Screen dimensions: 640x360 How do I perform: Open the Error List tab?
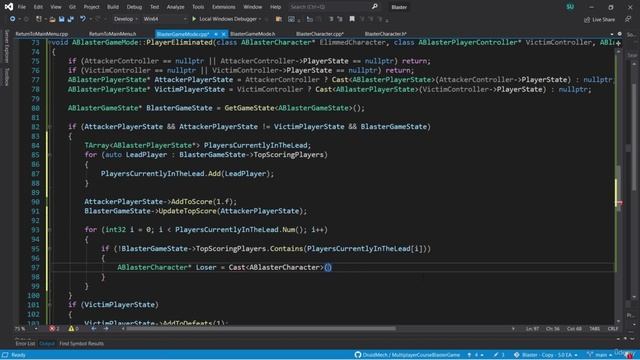(x=25, y=344)
